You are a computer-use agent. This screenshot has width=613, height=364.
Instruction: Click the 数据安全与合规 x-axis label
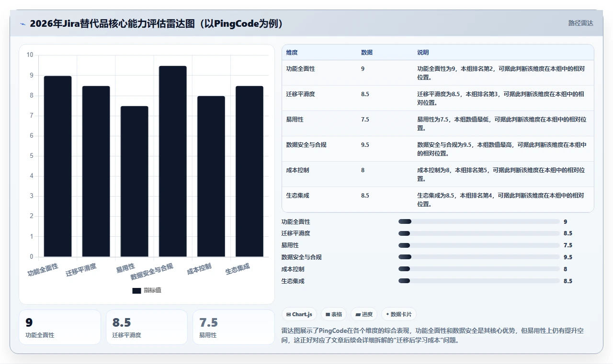[152, 271]
